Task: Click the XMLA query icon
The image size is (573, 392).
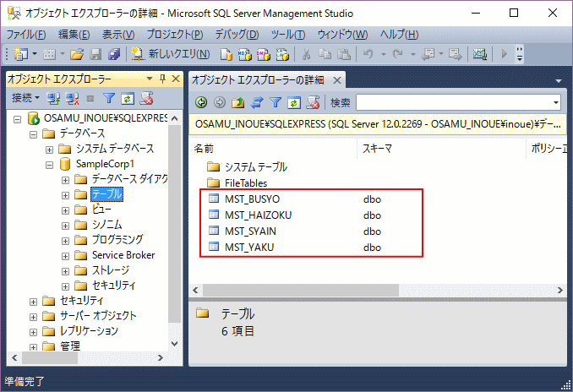Action: click(x=282, y=54)
